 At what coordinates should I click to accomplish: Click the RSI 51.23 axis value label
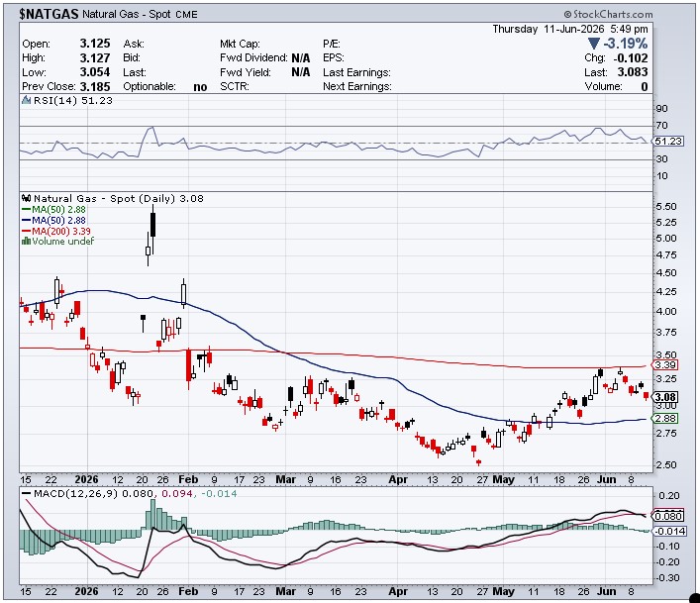coord(668,141)
